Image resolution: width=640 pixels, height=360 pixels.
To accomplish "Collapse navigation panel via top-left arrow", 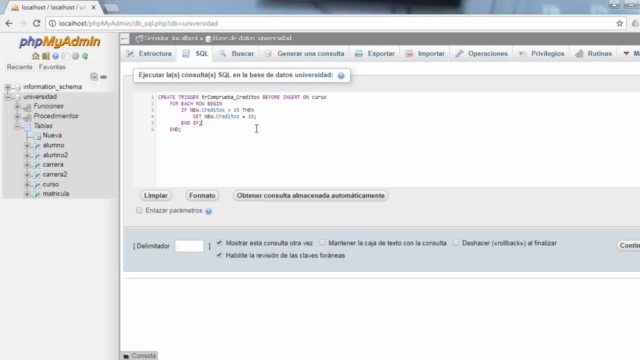I will [x=124, y=38].
